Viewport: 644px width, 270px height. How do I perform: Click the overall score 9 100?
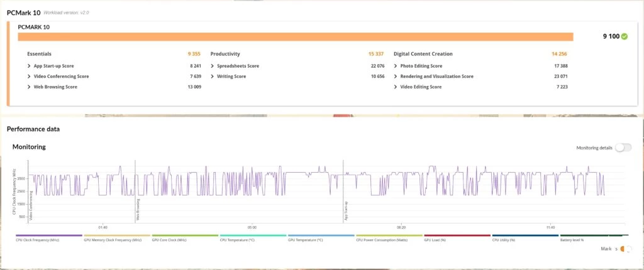tap(611, 36)
